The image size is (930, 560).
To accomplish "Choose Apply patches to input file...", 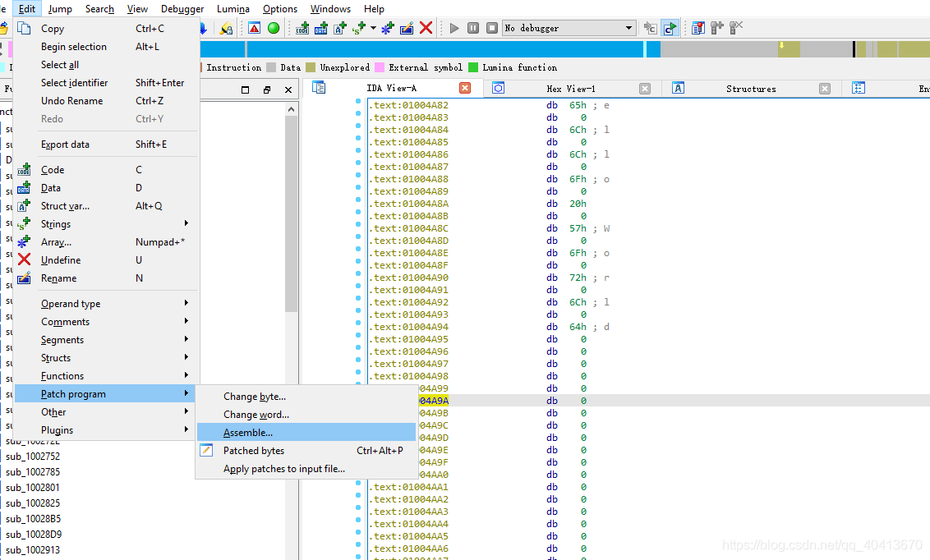I will pyautogui.click(x=306, y=469).
